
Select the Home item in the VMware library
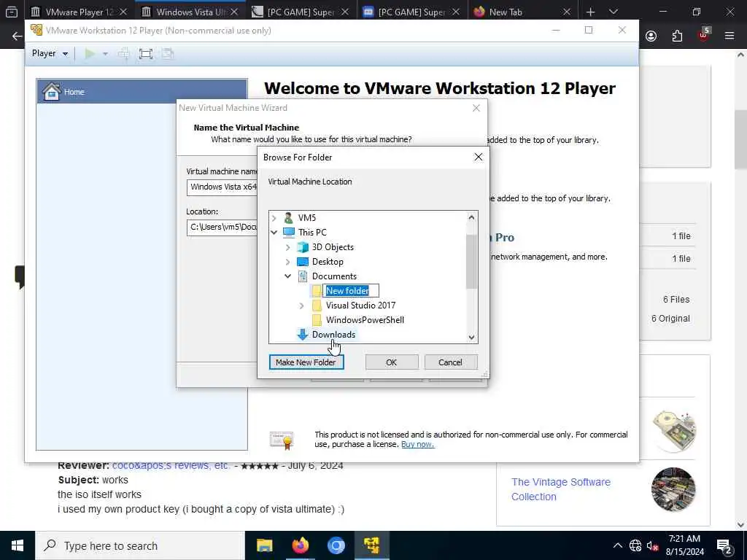pyautogui.click(x=142, y=91)
